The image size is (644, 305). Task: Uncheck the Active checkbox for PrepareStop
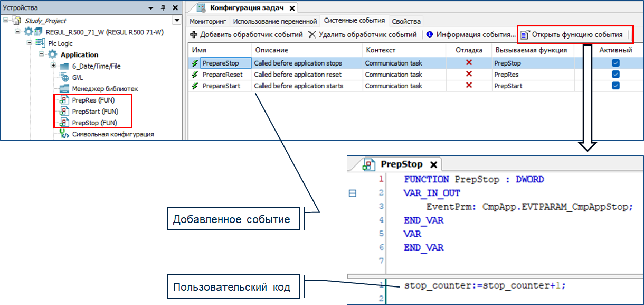[615, 63]
